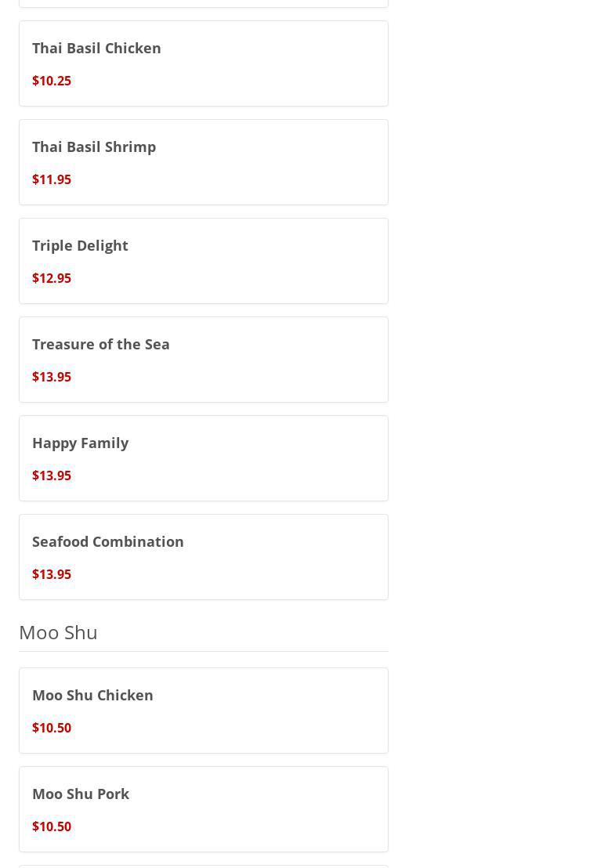Open the Treasure of the Sea item
615x868 pixels.
[x=101, y=344]
